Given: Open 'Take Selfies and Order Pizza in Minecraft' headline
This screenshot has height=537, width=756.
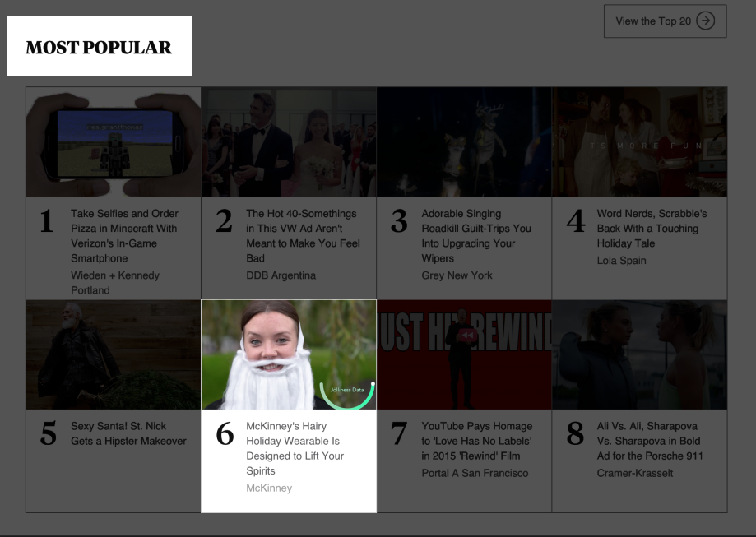Looking at the screenshot, I should point(124,236).
